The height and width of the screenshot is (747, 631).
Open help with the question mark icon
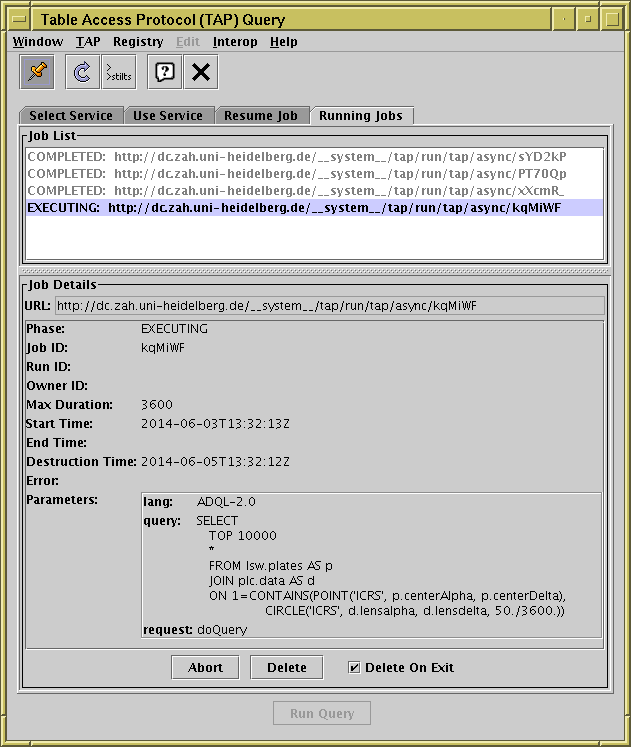tap(165, 72)
